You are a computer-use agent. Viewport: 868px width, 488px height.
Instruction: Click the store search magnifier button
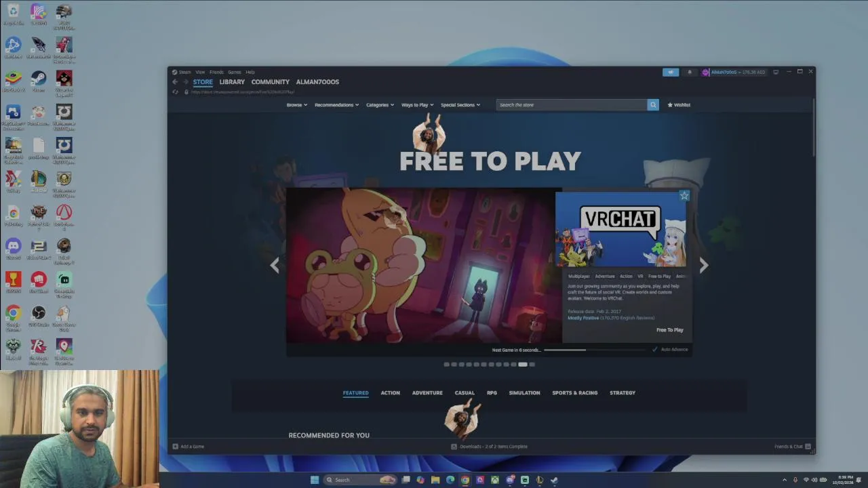653,105
